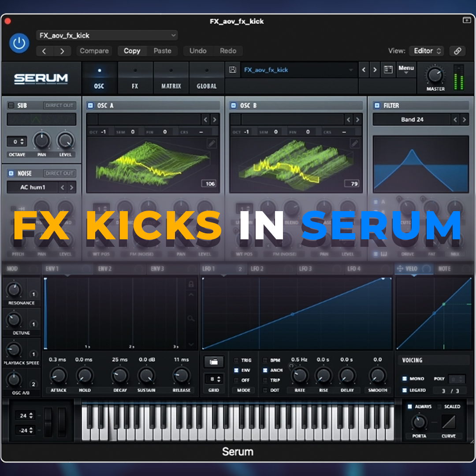Click the Compare button

pos(94,51)
